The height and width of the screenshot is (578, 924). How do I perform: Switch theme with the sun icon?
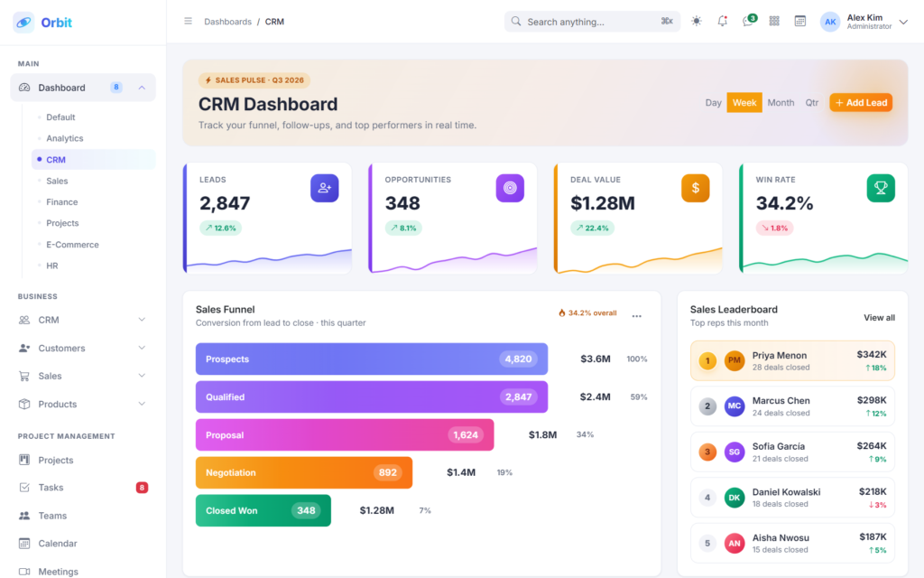click(697, 22)
